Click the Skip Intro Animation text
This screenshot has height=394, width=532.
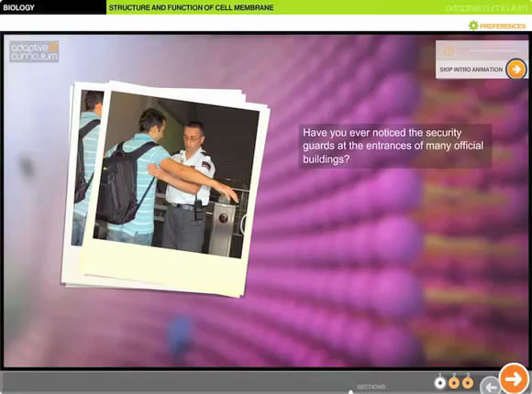(471, 69)
